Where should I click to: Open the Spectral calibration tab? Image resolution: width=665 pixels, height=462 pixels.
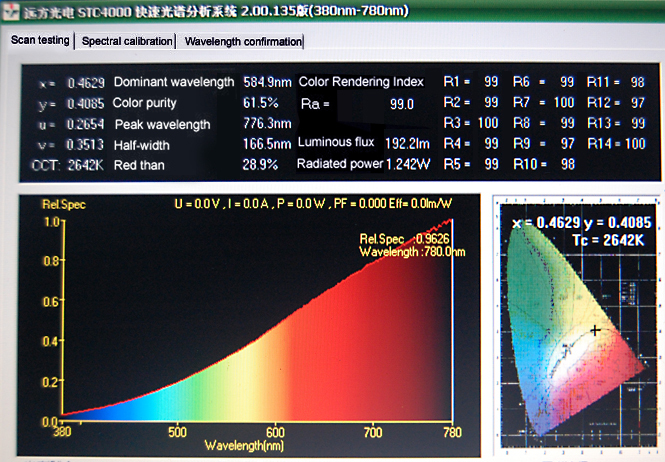coord(126,42)
